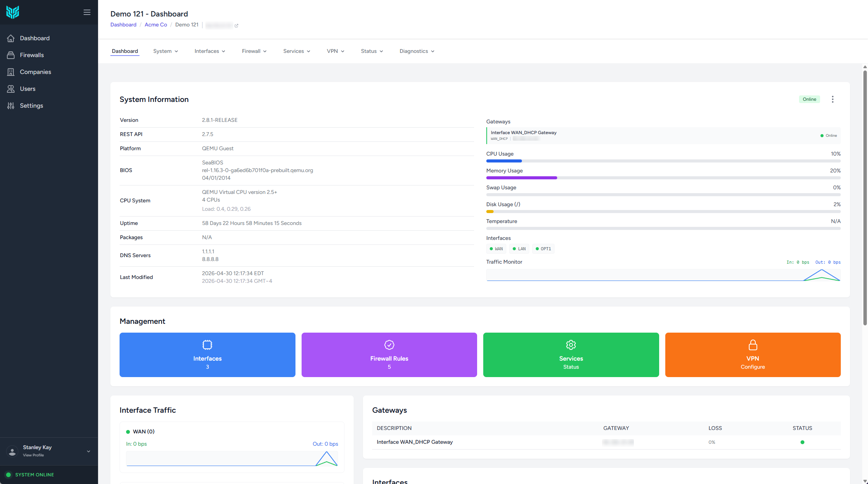The height and width of the screenshot is (484, 868).
Task: Collapse sidebar with hamburger menu icon
Action: [87, 12]
